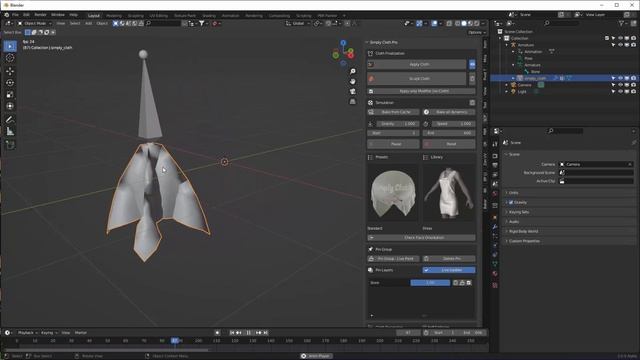Toggle Armature render camera icon in outliner
Image resolution: width=640 pixels, height=360 pixels.
point(633,45)
